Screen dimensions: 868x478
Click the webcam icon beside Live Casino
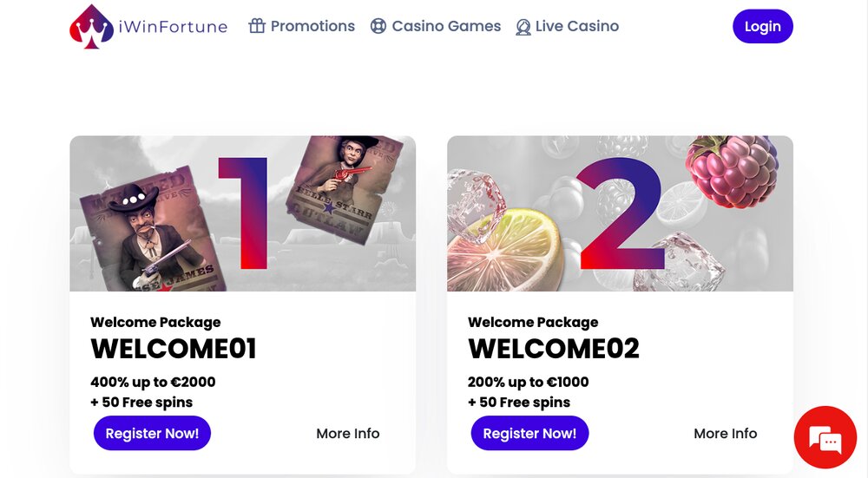523,27
